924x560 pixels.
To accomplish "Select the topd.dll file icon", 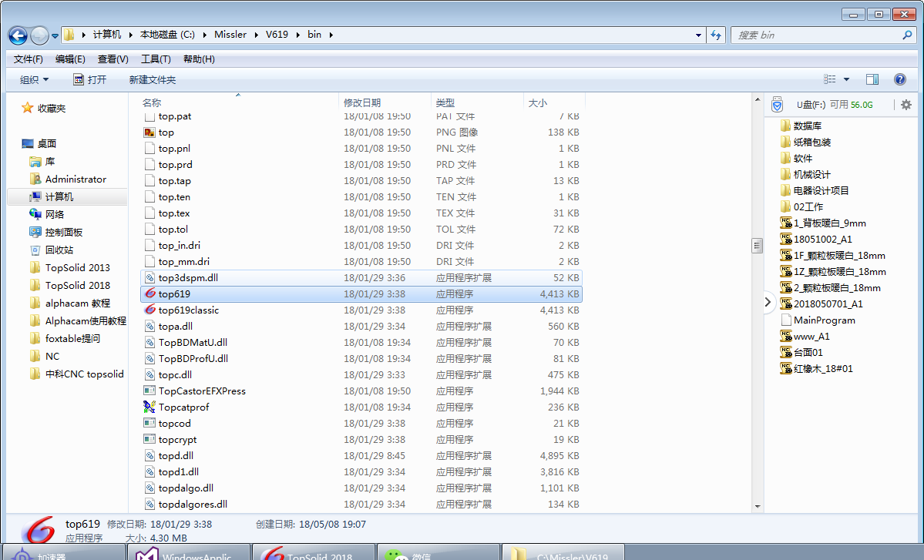I will click(150, 455).
